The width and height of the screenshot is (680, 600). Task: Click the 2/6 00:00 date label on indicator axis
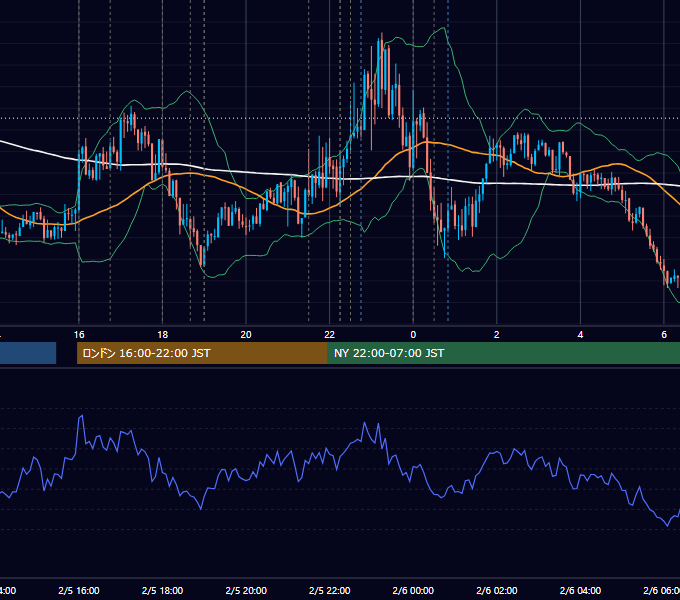click(x=413, y=590)
